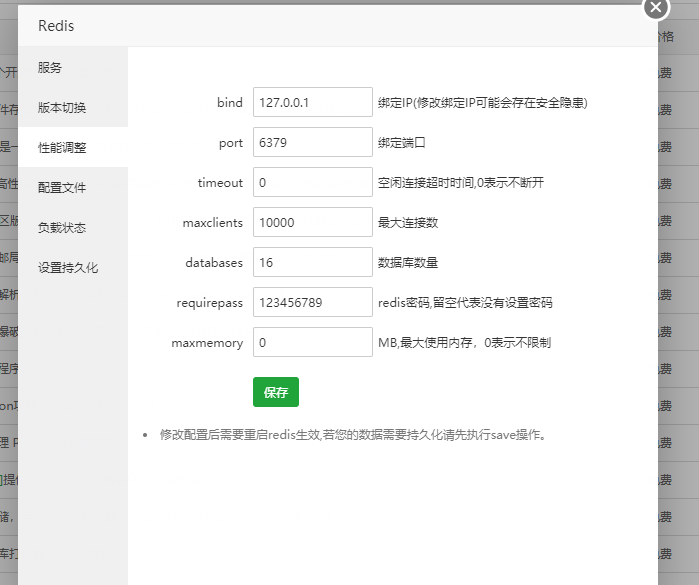Click the MB,最大使用内存 description text
Image resolution: width=699 pixels, height=585 pixels.
click(465, 342)
